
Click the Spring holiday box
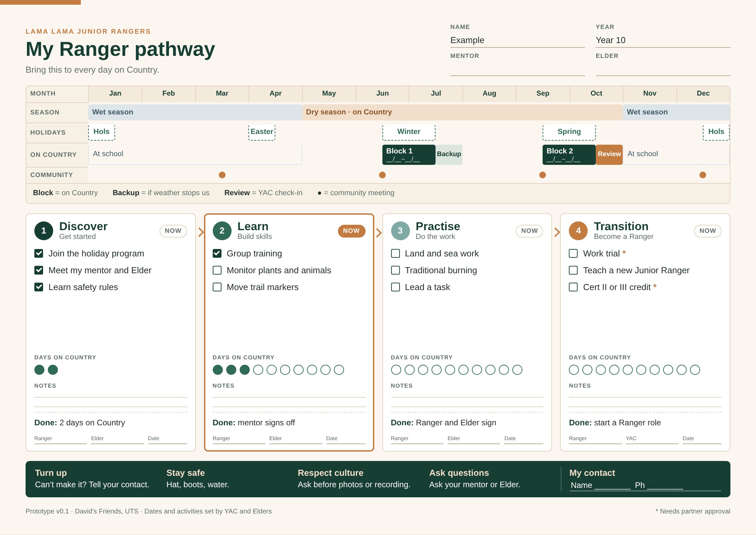(x=569, y=132)
